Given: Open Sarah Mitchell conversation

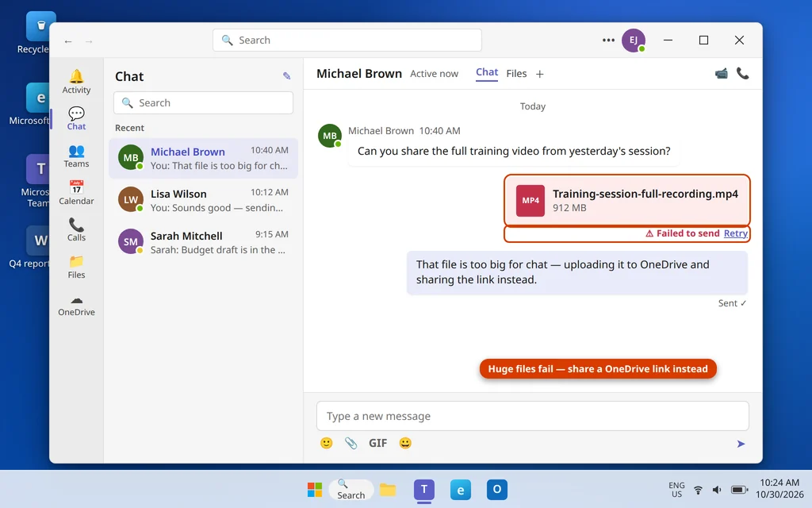Looking at the screenshot, I should pyautogui.click(x=203, y=242).
